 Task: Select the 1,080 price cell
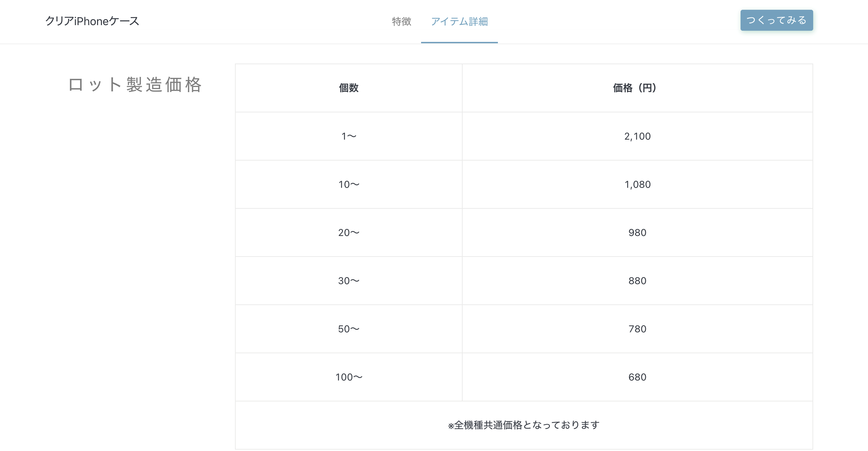point(638,184)
